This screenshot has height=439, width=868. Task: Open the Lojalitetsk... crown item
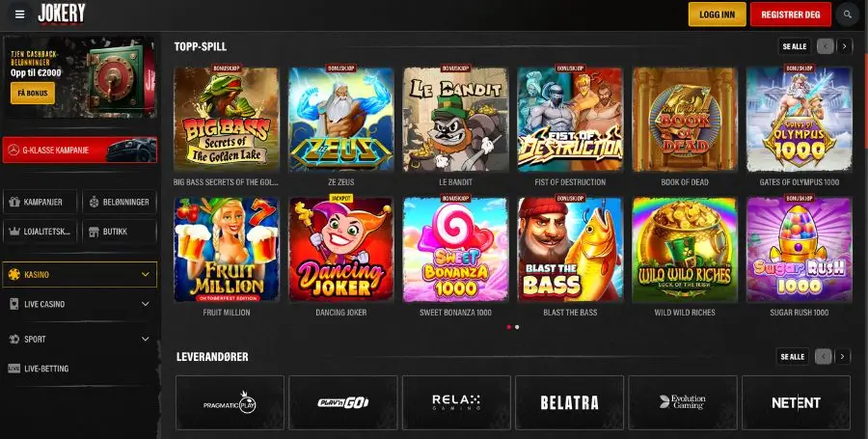pos(41,232)
